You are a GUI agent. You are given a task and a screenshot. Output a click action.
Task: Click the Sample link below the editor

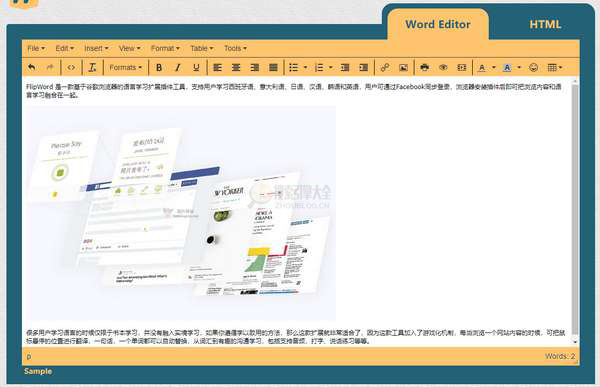pos(38,371)
